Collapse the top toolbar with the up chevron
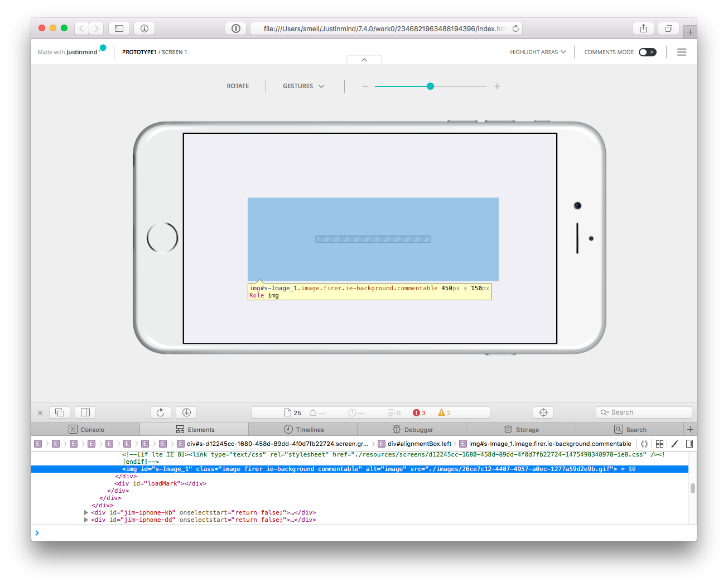 (364, 60)
